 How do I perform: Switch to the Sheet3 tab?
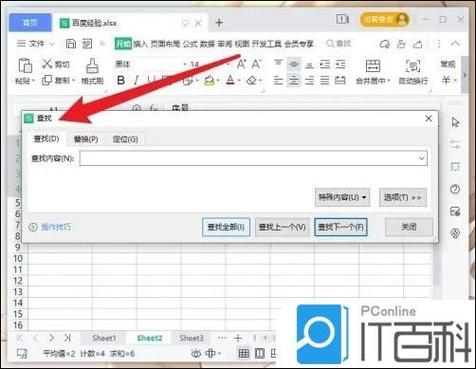[191, 338]
